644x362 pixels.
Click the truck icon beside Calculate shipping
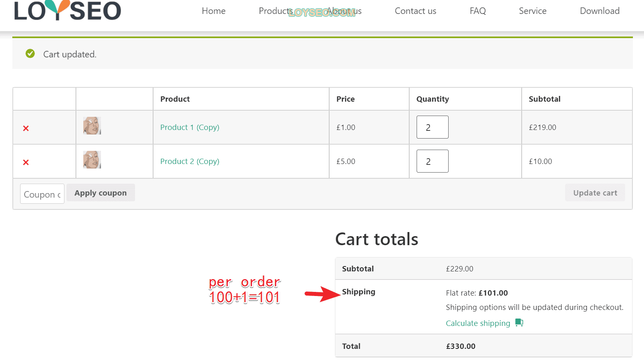coord(519,323)
